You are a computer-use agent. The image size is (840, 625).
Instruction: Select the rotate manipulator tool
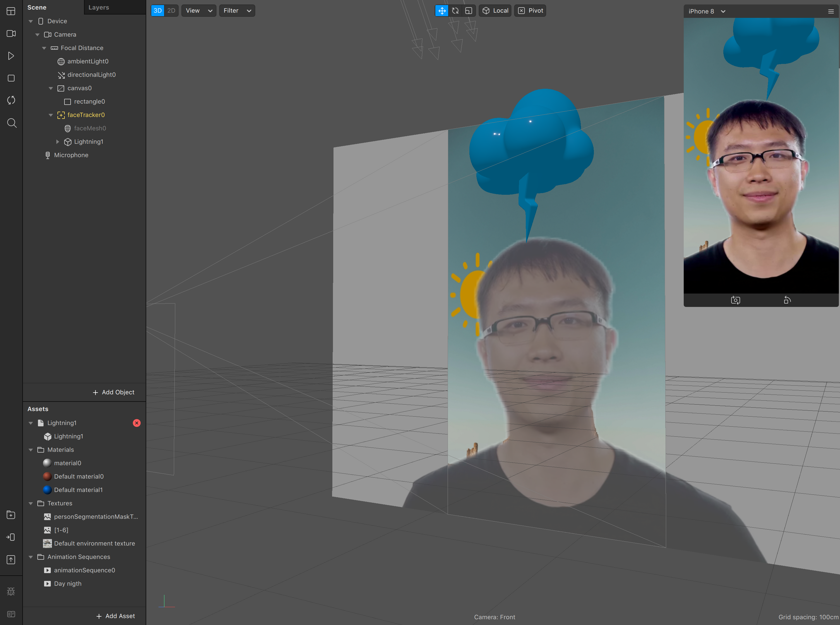tap(455, 11)
